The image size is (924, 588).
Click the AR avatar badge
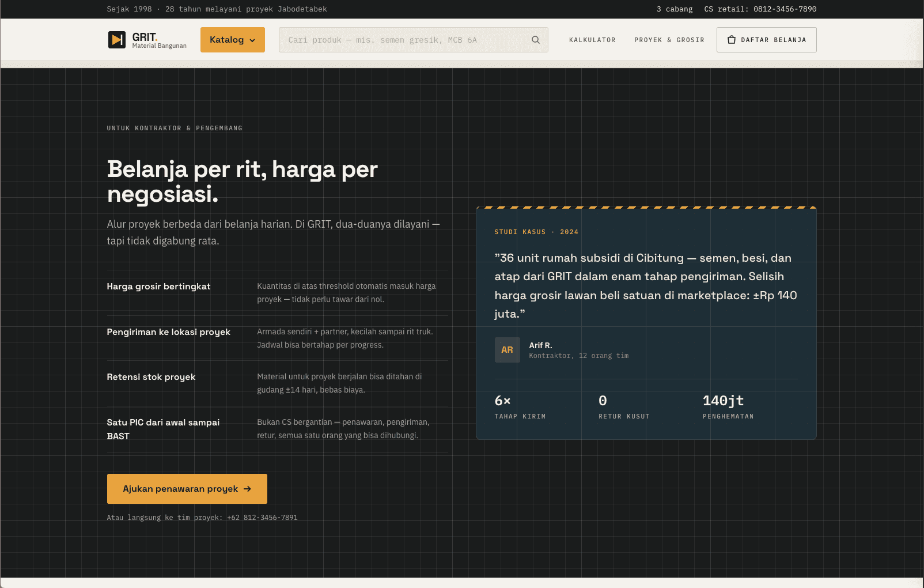tap(507, 350)
